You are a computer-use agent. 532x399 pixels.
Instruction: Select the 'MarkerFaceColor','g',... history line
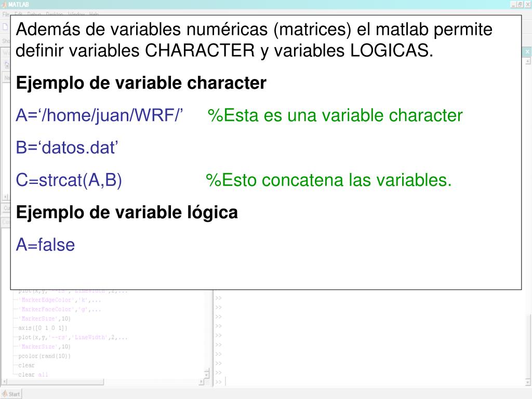click(59, 310)
